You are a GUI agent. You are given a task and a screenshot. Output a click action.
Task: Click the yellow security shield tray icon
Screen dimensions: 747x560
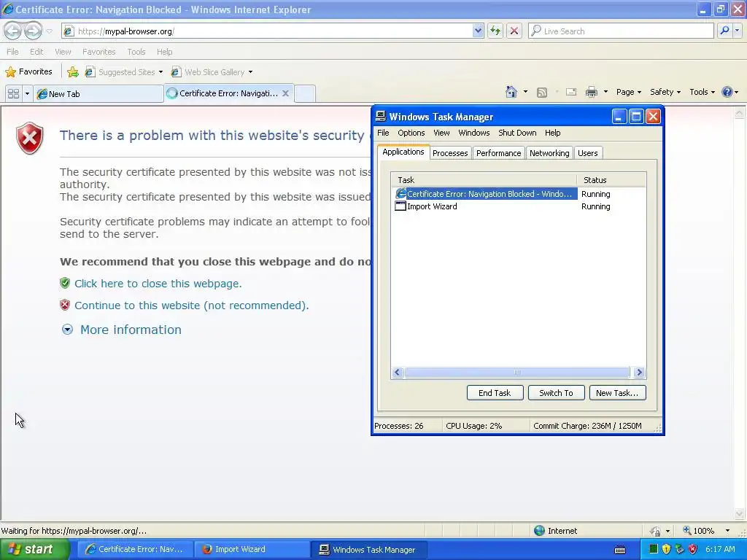click(x=666, y=549)
